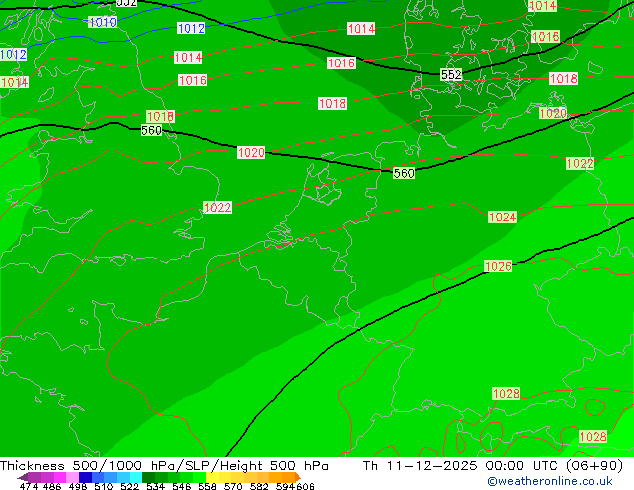Click the cyan legend swatch
Screen dimensions: 634x490
(x=136, y=477)
